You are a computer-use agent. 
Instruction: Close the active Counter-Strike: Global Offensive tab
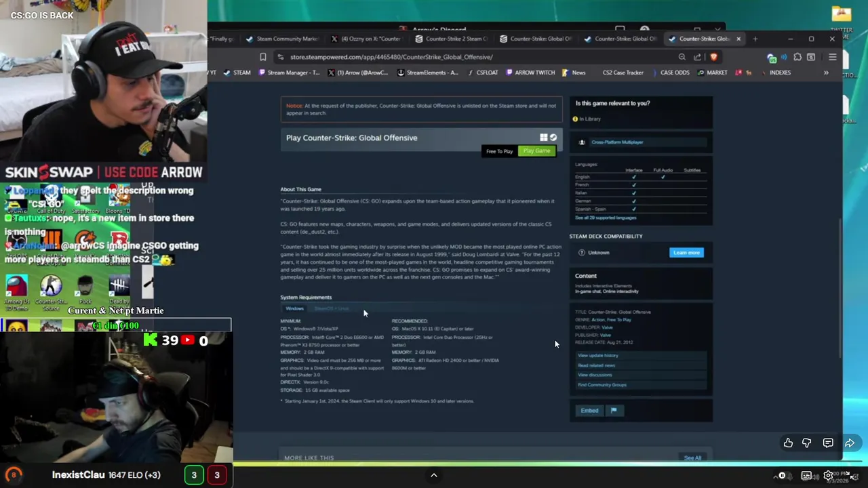pos(738,39)
